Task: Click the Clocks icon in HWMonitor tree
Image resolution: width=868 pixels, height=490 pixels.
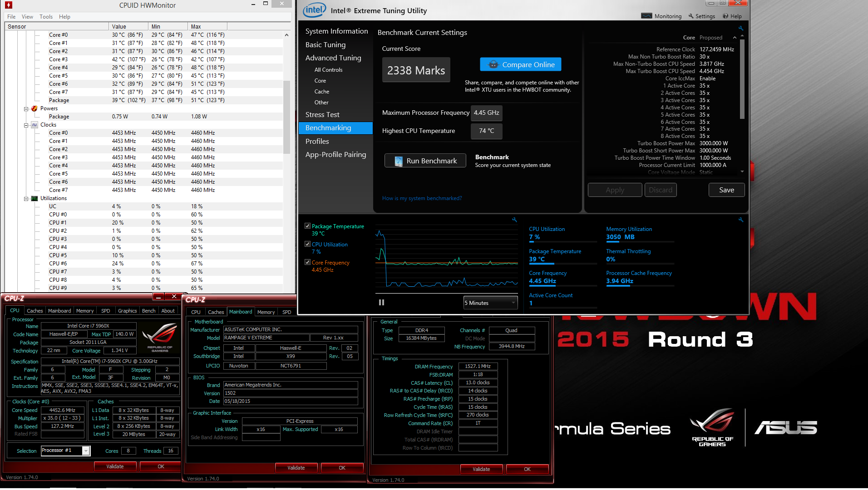Action: [x=35, y=125]
